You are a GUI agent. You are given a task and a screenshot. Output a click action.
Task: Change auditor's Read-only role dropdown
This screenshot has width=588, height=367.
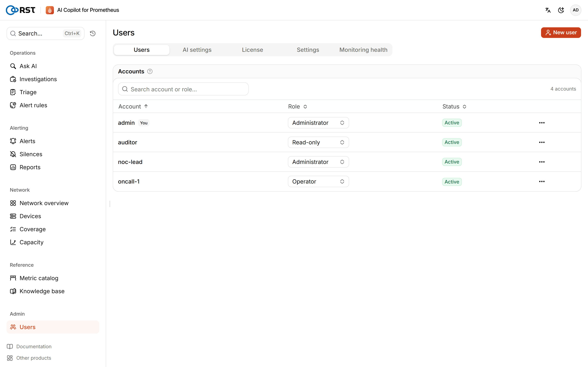(318, 142)
